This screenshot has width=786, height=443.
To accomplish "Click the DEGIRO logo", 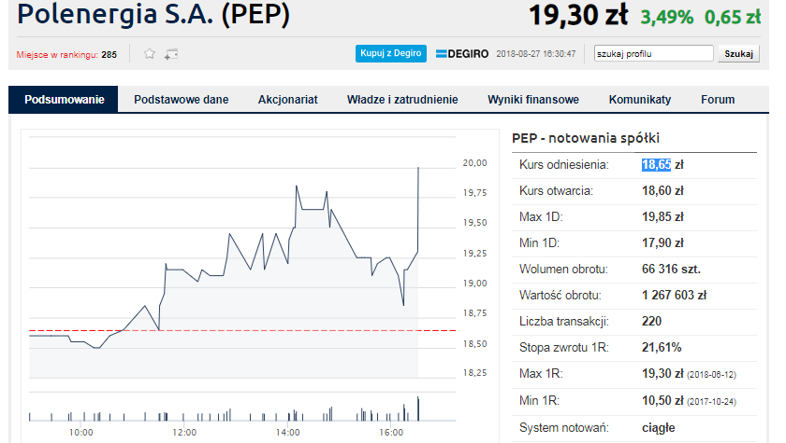I will click(x=462, y=54).
